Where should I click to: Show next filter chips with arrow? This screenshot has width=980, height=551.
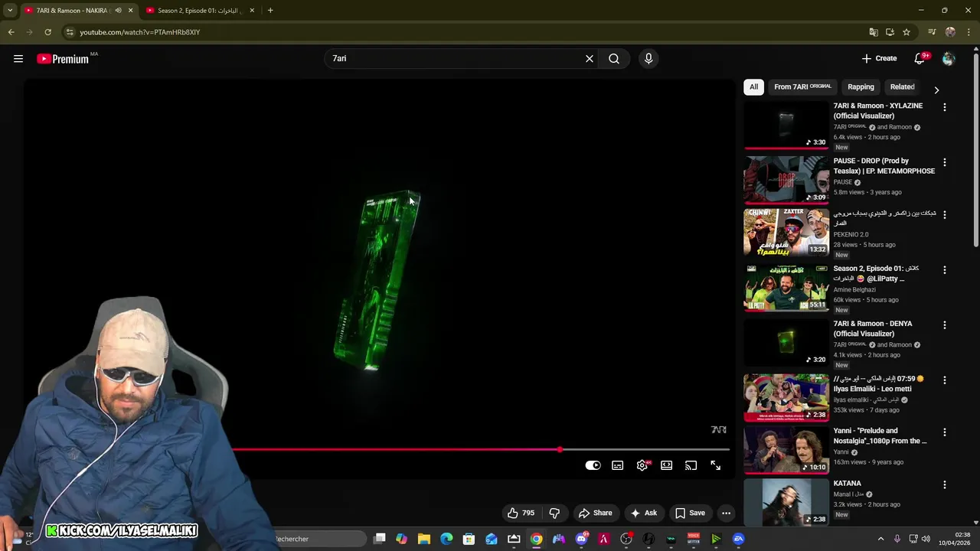[x=936, y=90]
